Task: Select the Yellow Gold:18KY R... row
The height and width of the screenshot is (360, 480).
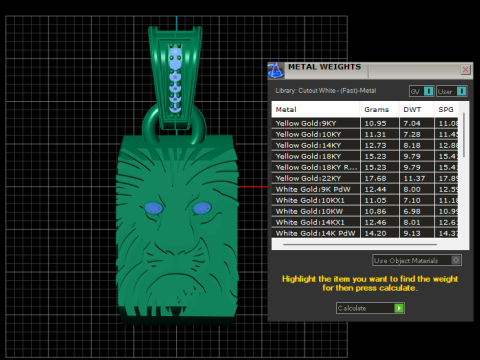Action: point(365,167)
